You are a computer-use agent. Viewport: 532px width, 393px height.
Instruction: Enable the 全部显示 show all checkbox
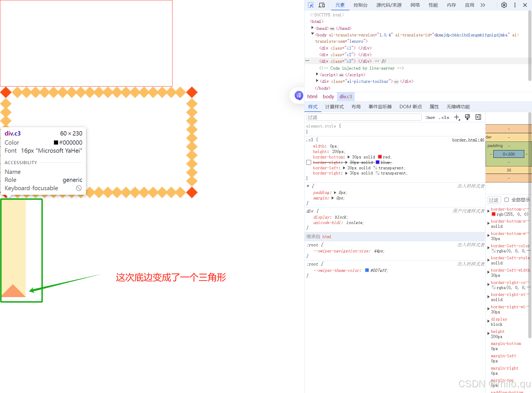(x=507, y=200)
